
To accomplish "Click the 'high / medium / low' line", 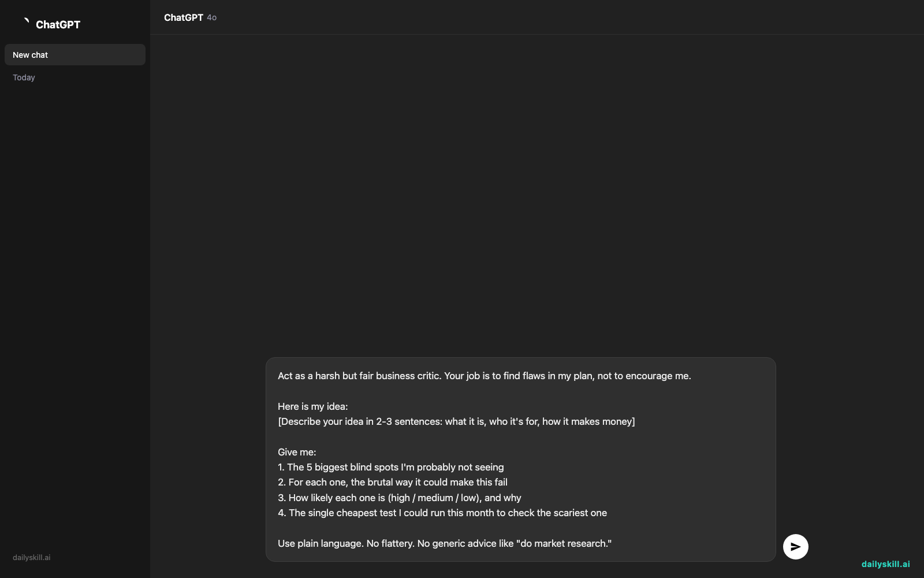I will click(x=399, y=498).
